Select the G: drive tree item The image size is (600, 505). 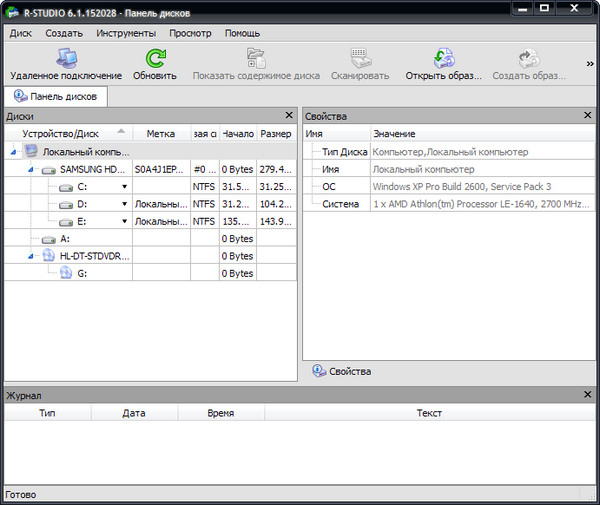pos(81,272)
